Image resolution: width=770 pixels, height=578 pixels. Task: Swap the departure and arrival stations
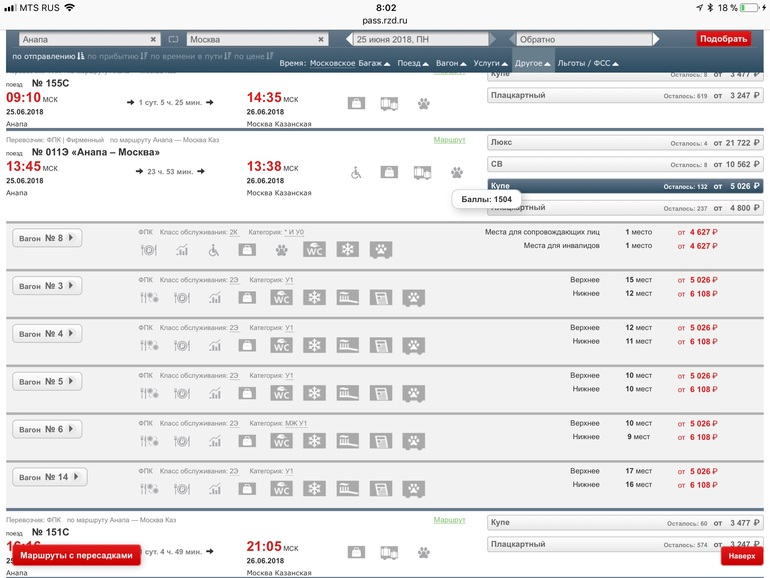point(172,39)
